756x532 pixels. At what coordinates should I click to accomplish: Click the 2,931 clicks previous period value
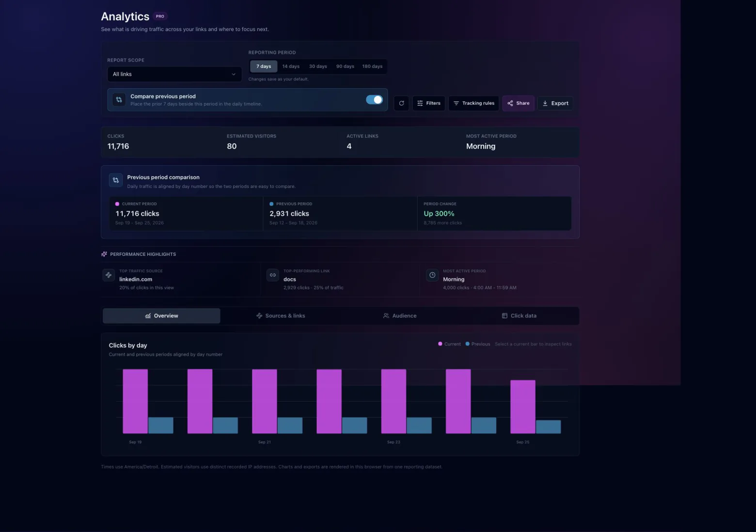pyautogui.click(x=289, y=214)
